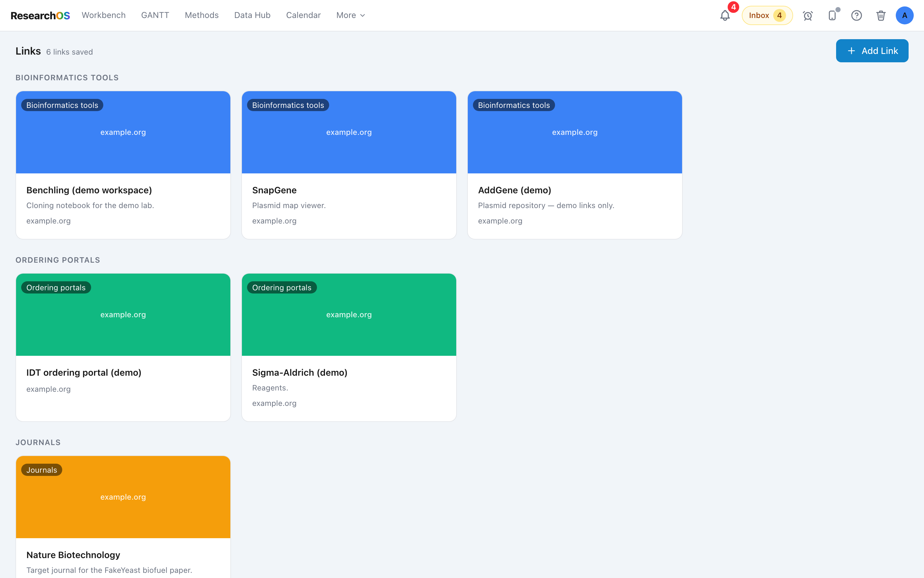Click example.org under Sigma-Aldrich Reagents

pyautogui.click(x=274, y=403)
